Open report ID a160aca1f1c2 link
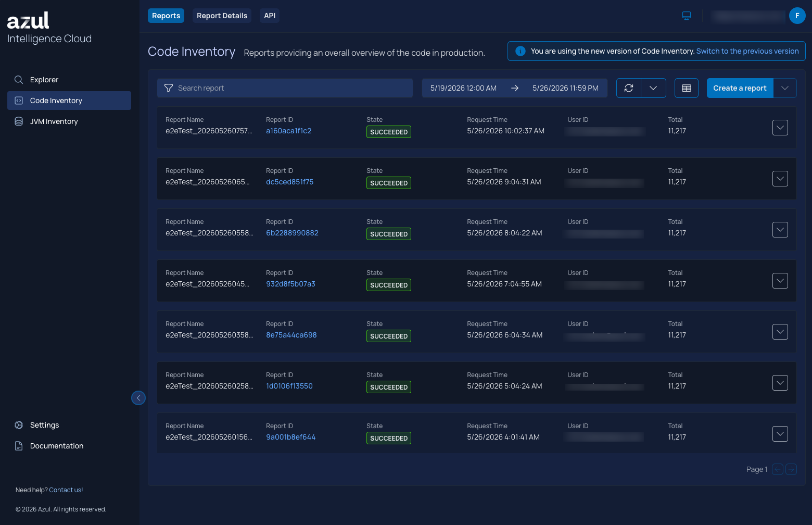 [289, 131]
